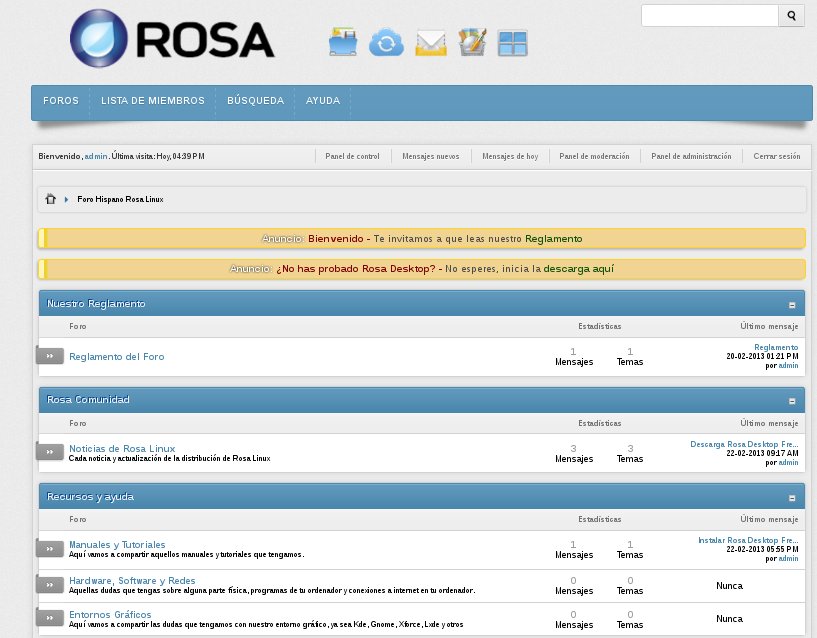View Mensajes de hoy
This screenshot has width=817, height=638.
click(x=510, y=156)
